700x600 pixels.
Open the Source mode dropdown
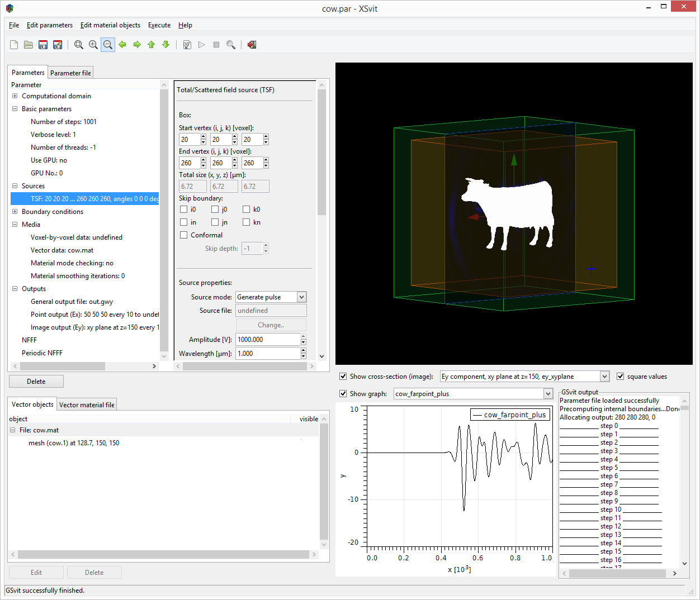[301, 297]
